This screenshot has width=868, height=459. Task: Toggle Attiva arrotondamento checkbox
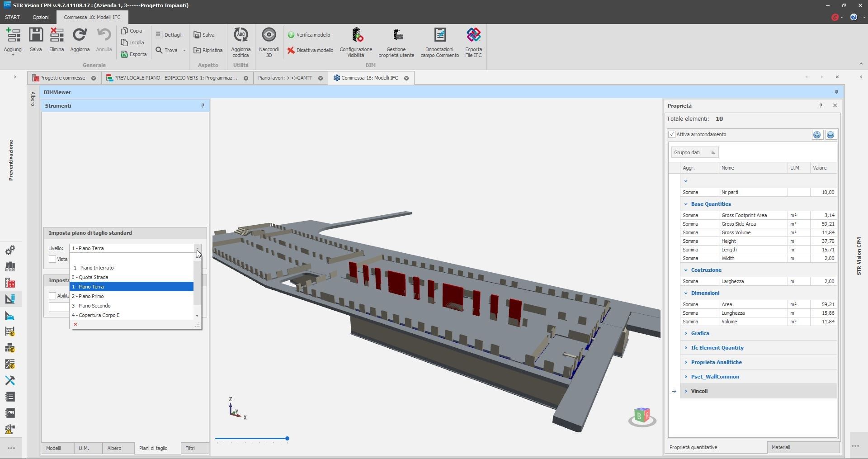tap(672, 134)
